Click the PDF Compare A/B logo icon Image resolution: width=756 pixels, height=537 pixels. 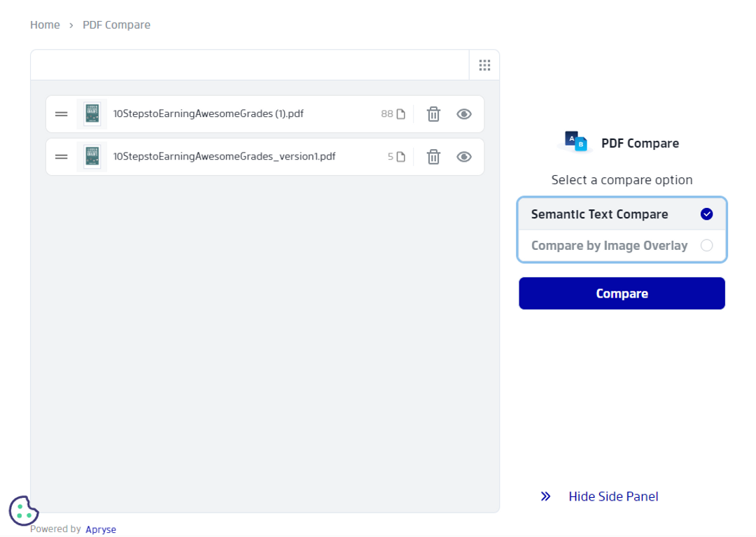574,142
